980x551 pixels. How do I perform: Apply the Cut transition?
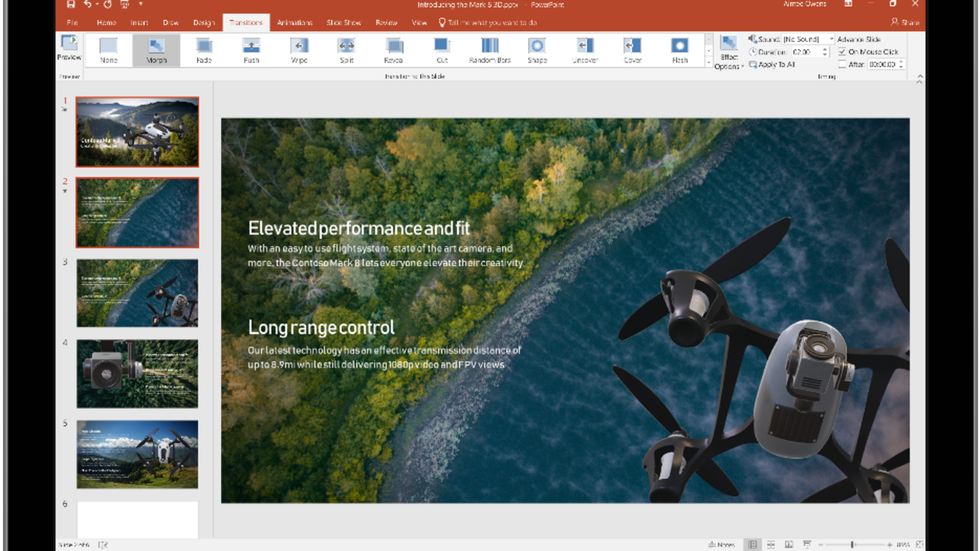(x=442, y=51)
